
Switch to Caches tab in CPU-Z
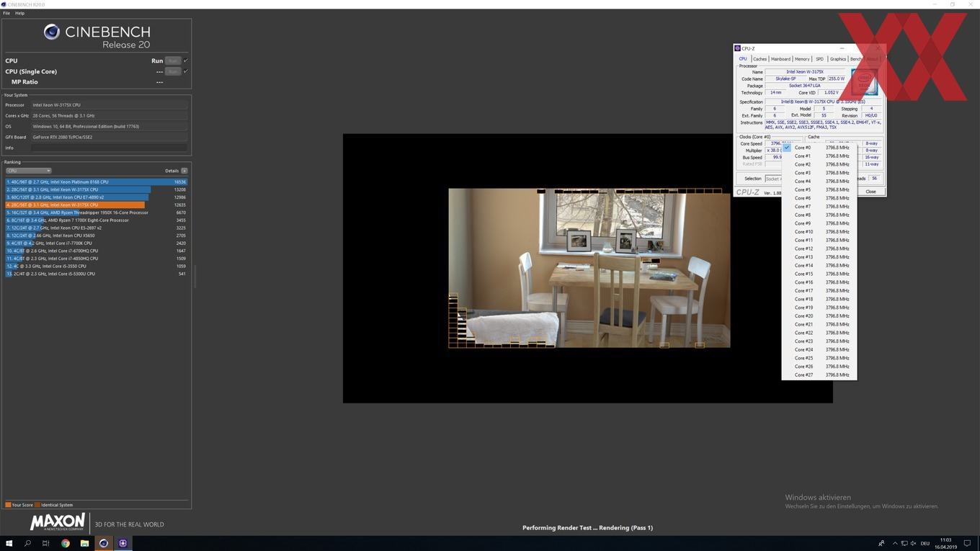point(759,59)
